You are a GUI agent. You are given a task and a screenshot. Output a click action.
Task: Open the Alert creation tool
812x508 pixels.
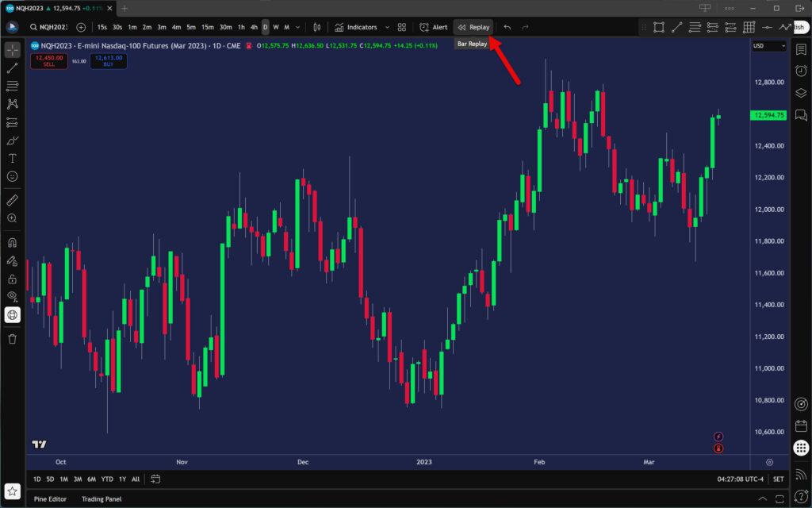click(433, 27)
